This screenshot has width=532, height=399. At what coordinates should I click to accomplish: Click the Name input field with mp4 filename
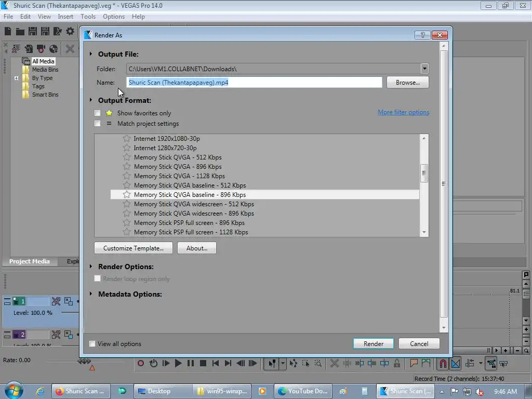pos(254,83)
